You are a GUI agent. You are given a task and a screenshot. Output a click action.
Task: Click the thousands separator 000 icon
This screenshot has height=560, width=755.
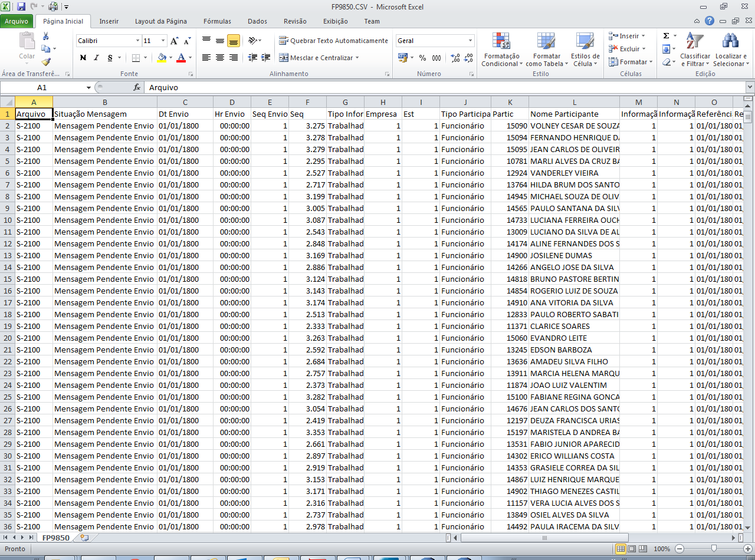point(436,58)
